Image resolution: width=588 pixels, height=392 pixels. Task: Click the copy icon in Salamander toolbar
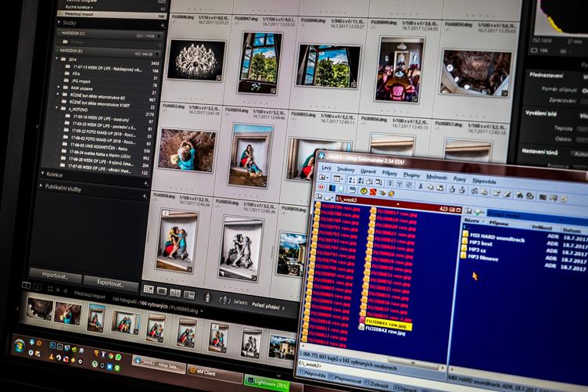tap(430, 186)
